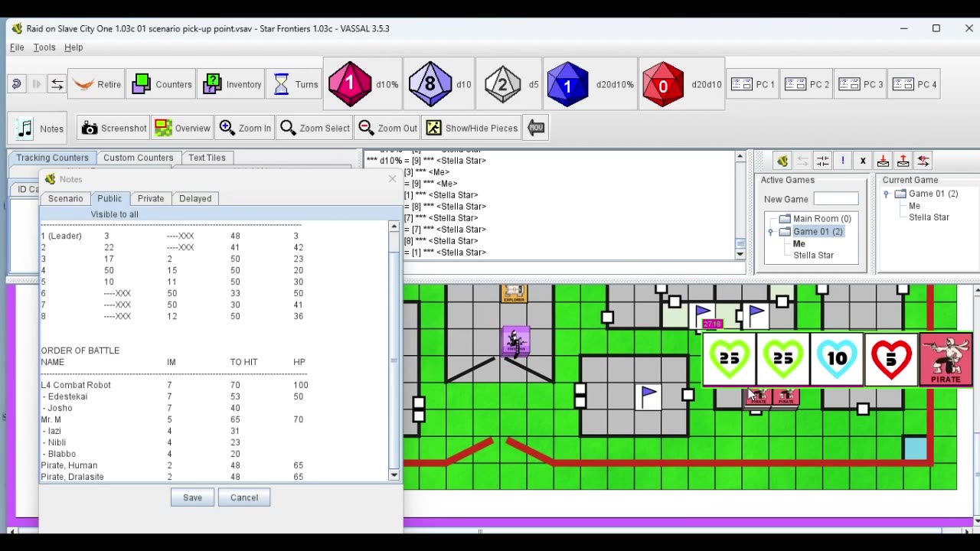The image size is (980, 551).
Task: Click the red question synchronize arrows icon
Action: [x=923, y=161]
